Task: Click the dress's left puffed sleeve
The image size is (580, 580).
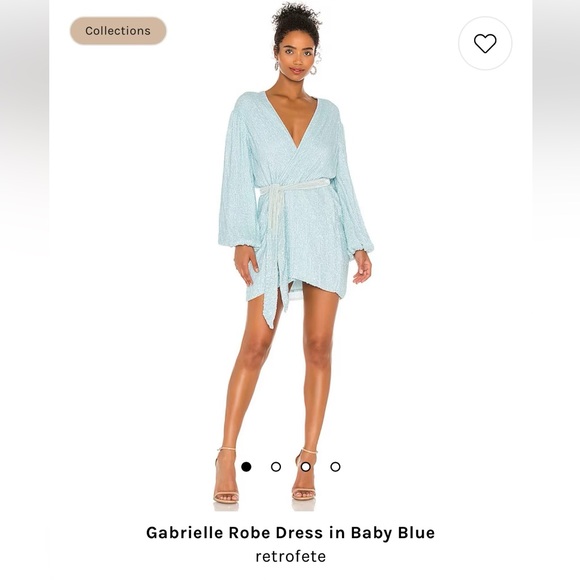Action: (x=237, y=178)
